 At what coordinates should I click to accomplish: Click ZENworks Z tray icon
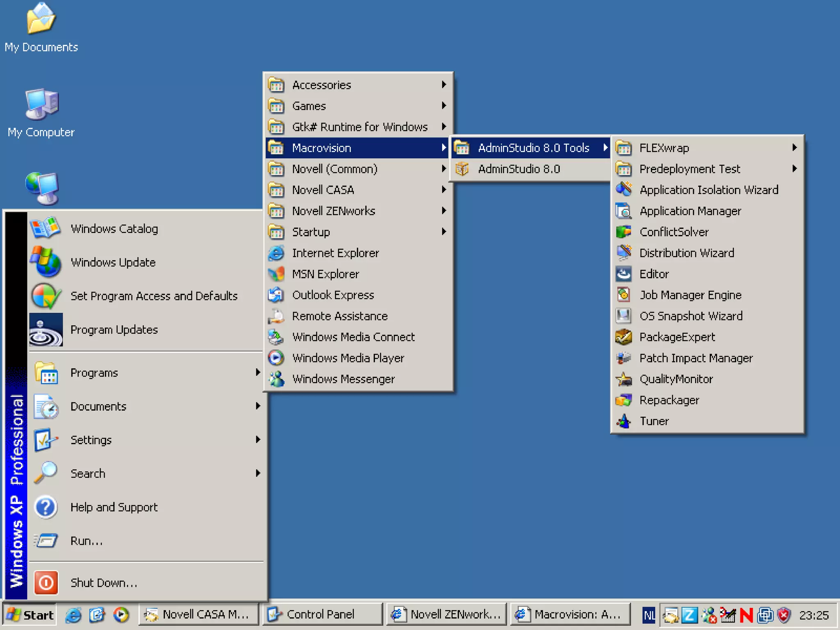(x=689, y=614)
